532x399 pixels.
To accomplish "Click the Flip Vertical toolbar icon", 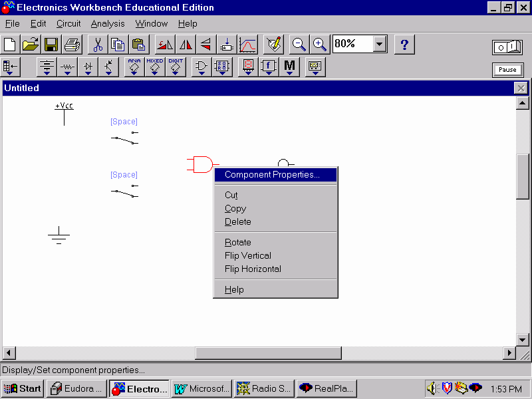I will tap(206, 45).
